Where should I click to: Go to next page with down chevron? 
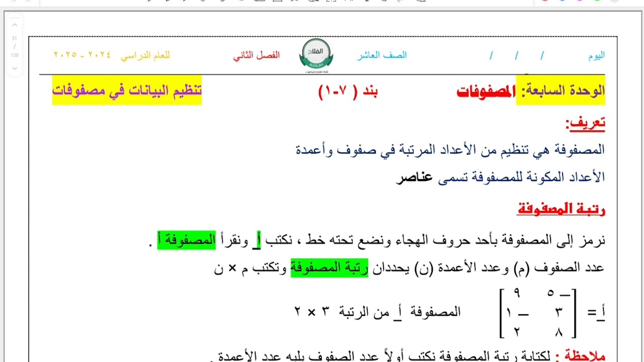pyautogui.click(x=15, y=68)
